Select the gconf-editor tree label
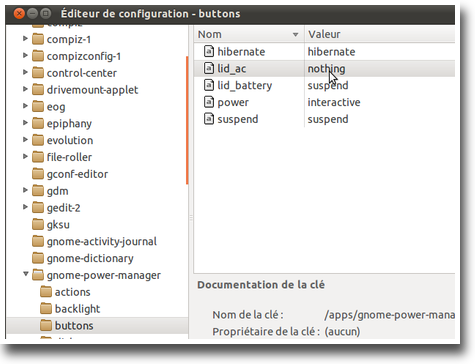Screen dimensions: 475x364 pos(77,174)
